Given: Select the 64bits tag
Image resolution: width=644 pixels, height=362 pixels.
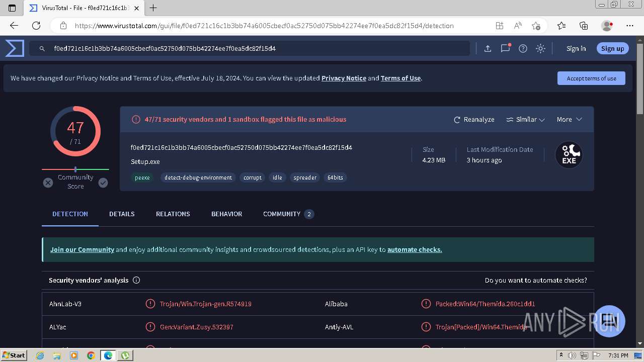Looking at the screenshot, I should (x=335, y=177).
